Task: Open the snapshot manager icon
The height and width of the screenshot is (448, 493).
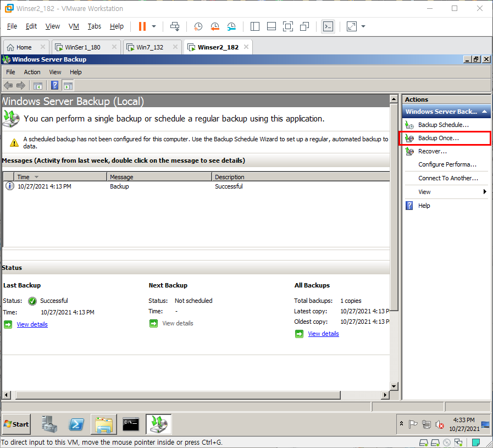Action: (231, 26)
